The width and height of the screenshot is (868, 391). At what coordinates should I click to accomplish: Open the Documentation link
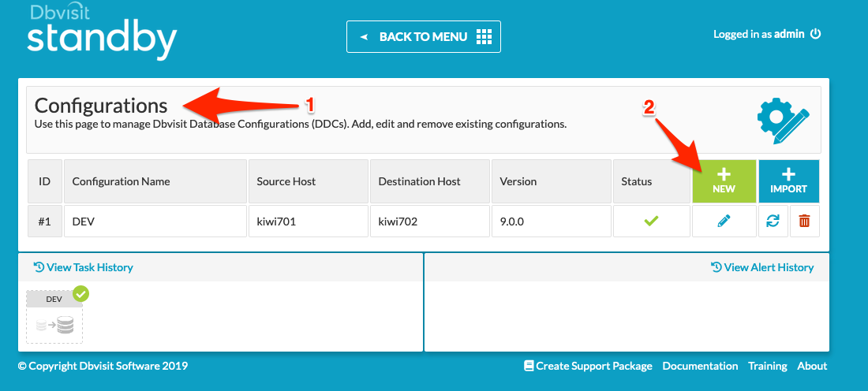700,366
